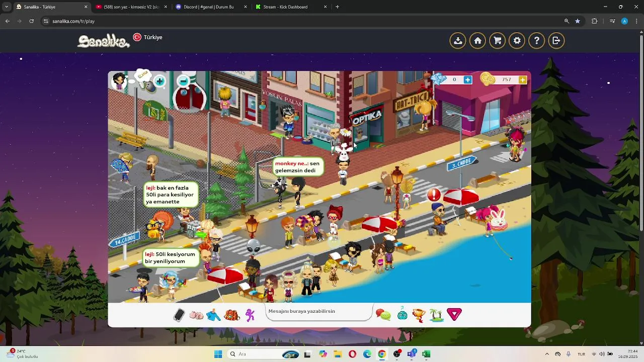This screenshot has width=644, height=362.
Task: Open Microsoft Teams from the taskbar
Action: [412, 354]
